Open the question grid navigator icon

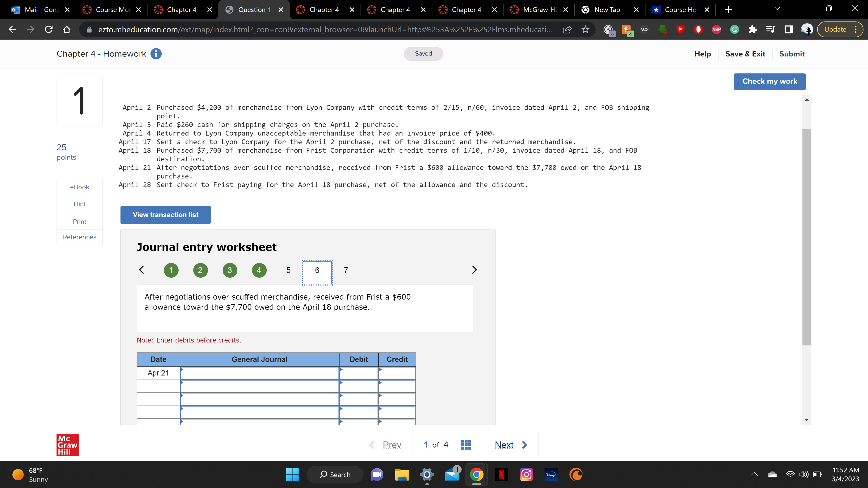466,445
